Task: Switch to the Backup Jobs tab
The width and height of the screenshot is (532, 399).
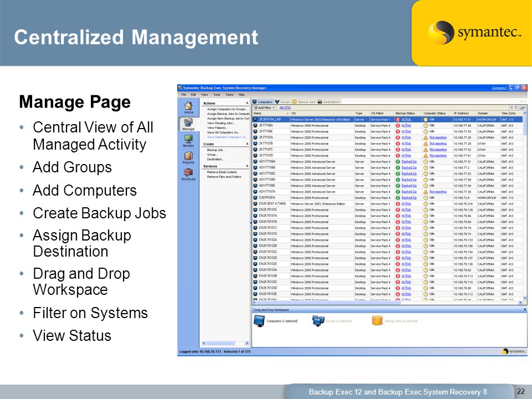Action: (x=304, y=102)
